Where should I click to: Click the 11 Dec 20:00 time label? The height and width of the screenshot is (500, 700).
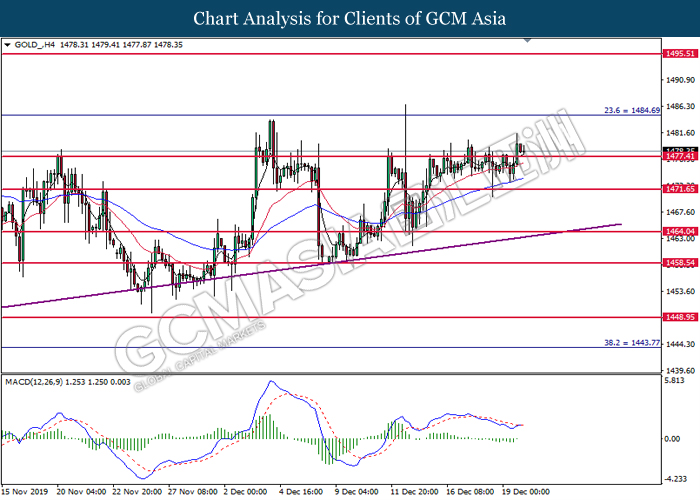click(415, 492)
